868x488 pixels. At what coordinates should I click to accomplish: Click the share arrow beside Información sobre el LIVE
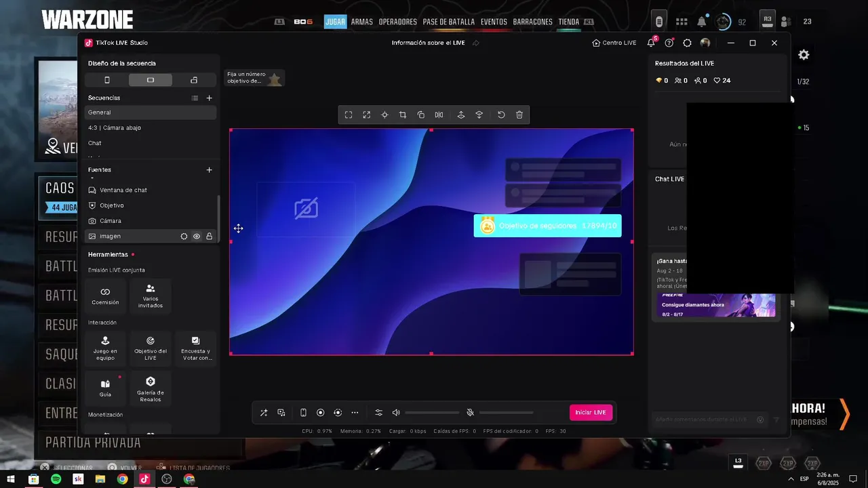click(476, 43)
